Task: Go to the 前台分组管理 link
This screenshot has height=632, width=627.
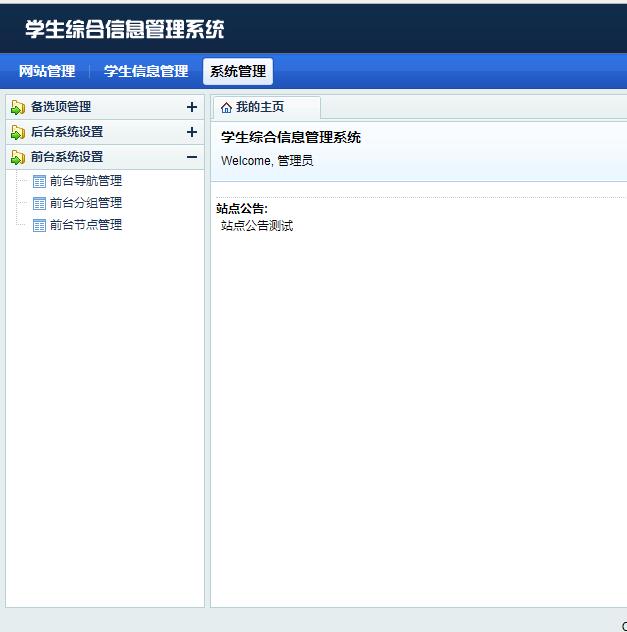Action: pyautogui.click(x=86, y=203)
